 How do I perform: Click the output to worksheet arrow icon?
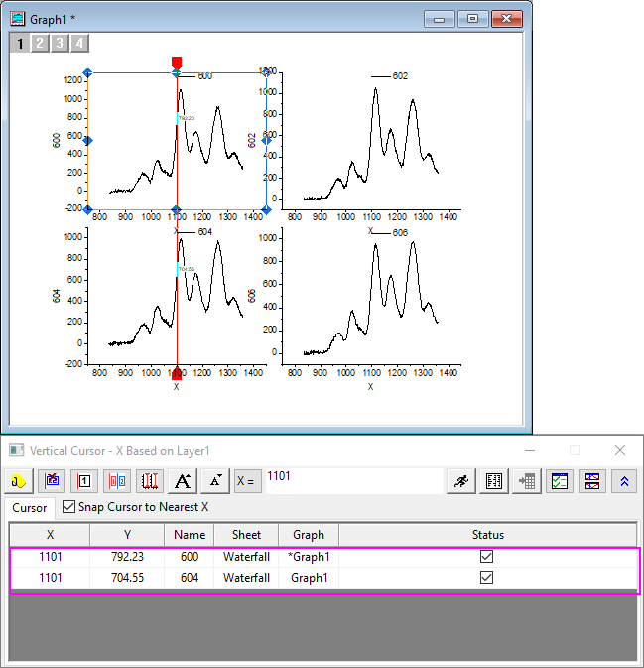(x=527, y=481)
